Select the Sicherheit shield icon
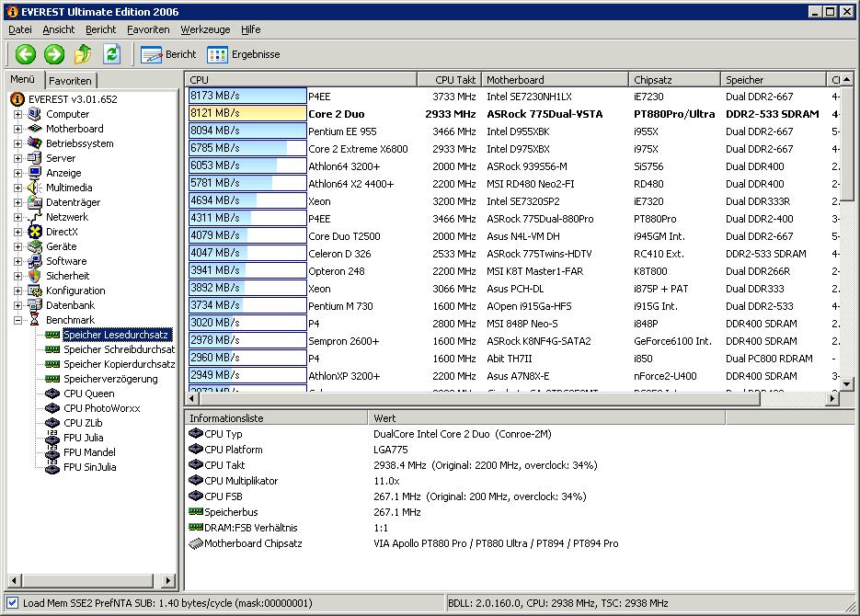This screenshot has height=616, width=860. tap(35, 276)
